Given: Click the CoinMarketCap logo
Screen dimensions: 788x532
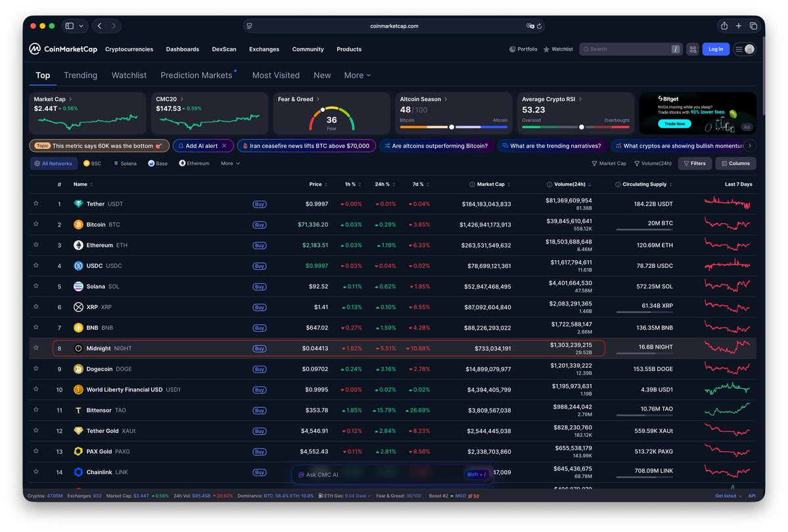Looking at the screenshot, I should coord(63,49).
